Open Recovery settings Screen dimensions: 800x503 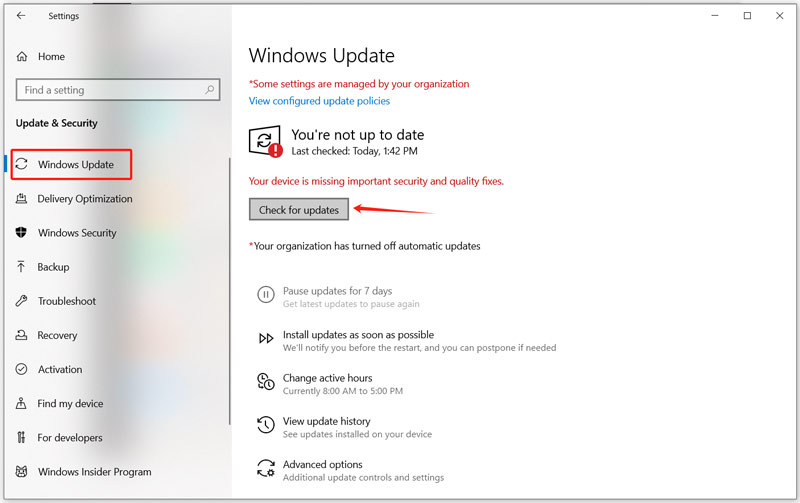57,335
